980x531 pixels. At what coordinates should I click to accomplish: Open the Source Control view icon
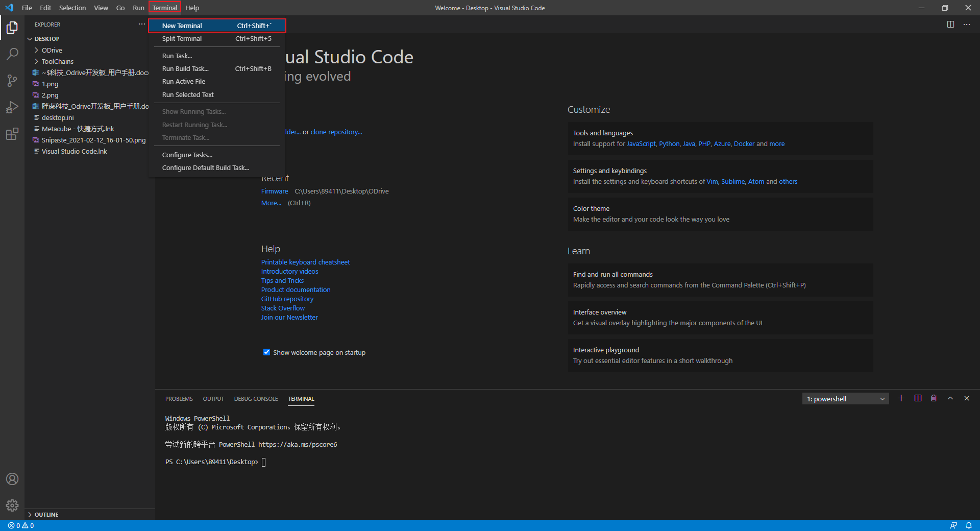tap(12, 81)
